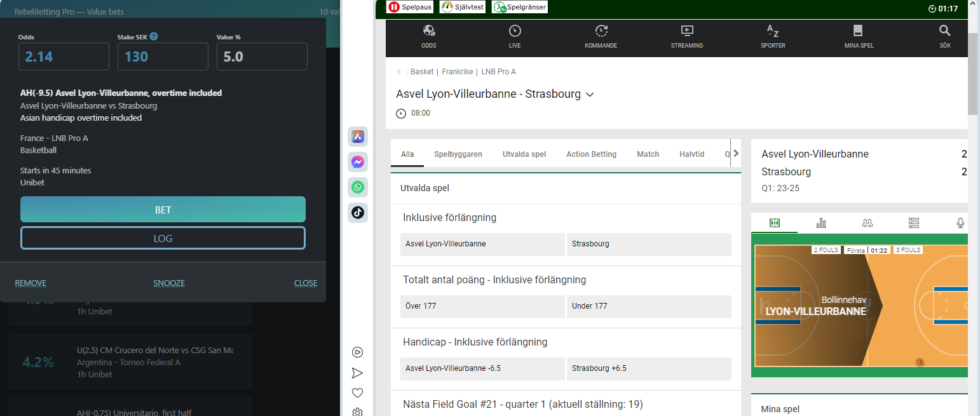The width and height of the screenshot is (980, 416).
Task: Switch to the Action Betting tab
Action: 592,154
